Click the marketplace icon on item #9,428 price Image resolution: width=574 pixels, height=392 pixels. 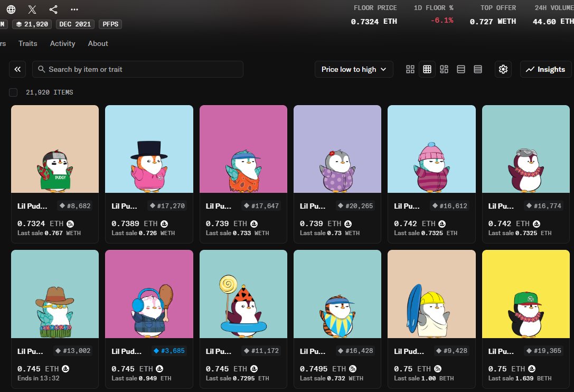pos(437,369)
